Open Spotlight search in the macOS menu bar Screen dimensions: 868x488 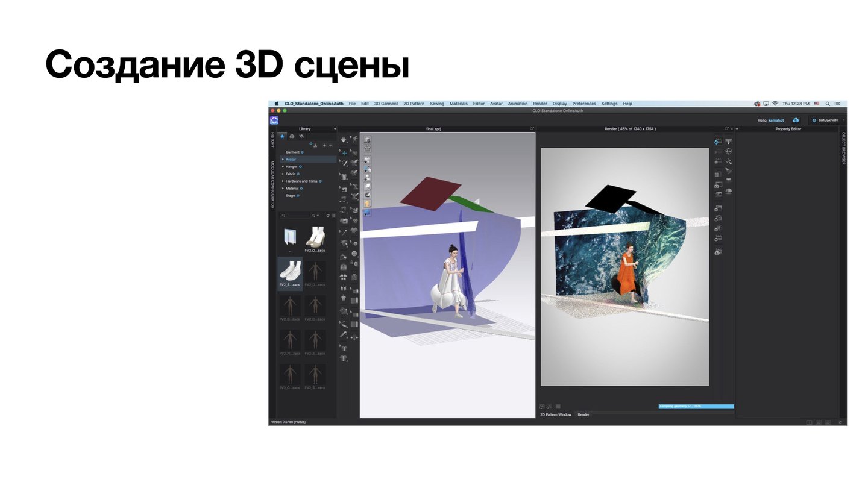(x=828, y=104)
